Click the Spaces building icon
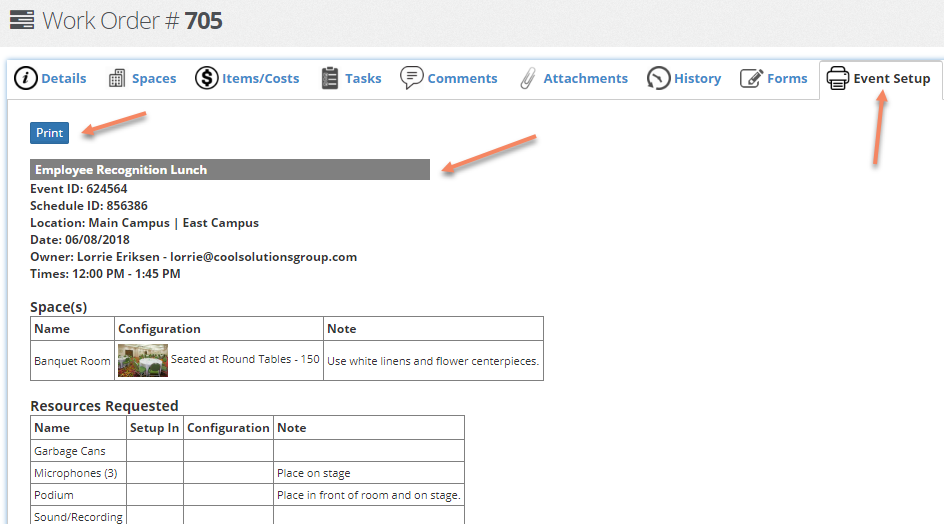This screenshot has width=944, height=524. (117, 78)
